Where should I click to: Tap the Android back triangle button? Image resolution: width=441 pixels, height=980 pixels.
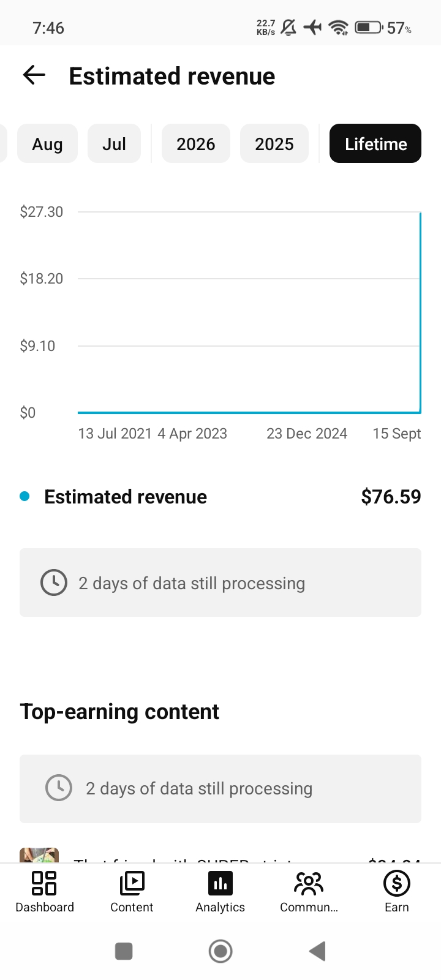317,951
